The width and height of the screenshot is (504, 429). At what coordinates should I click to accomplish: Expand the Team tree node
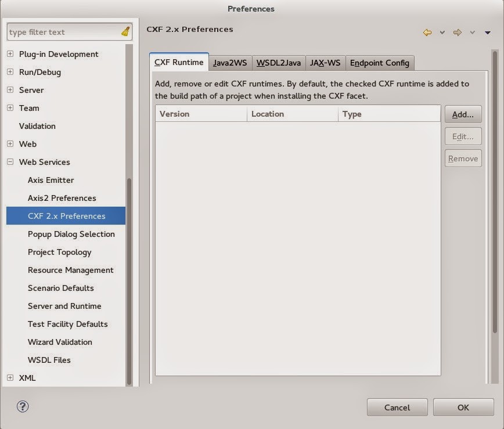[10, 107]
